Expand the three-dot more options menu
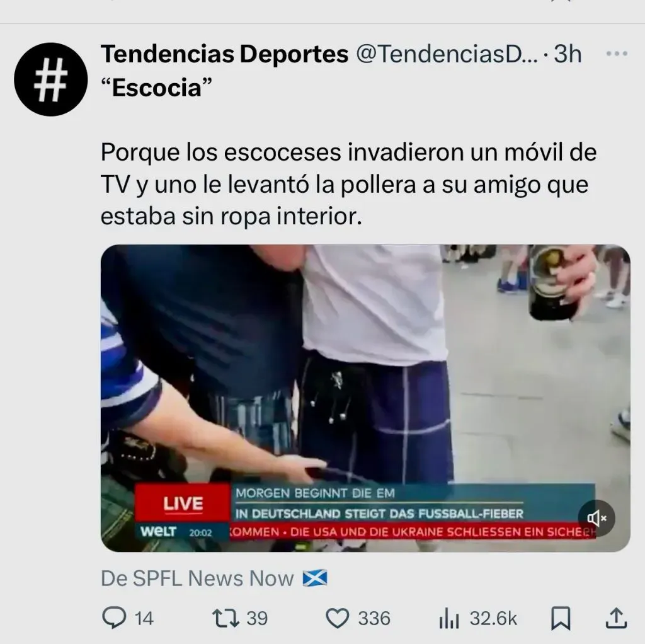The height and width of the screenshot is (644, 645). pos(617,54)
